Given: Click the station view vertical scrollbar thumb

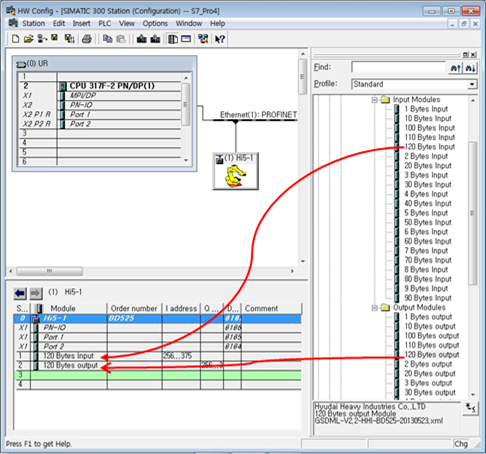Looking at the screenshot, I should click(302, 77).
